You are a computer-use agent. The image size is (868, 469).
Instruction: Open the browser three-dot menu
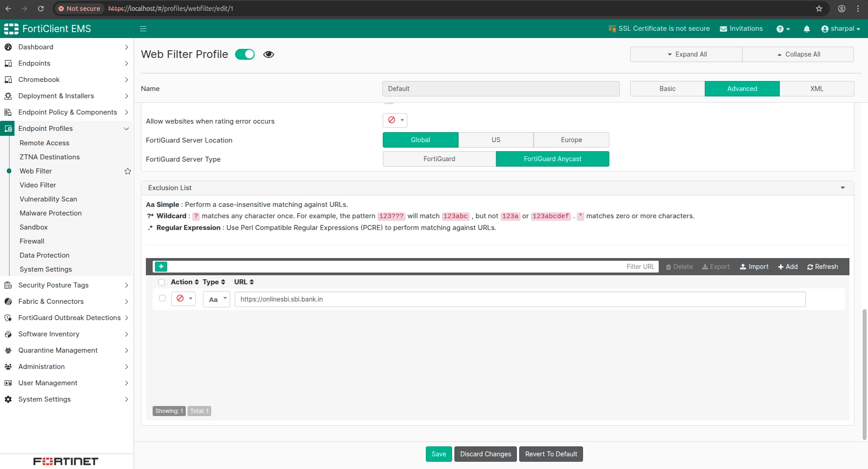858,9
